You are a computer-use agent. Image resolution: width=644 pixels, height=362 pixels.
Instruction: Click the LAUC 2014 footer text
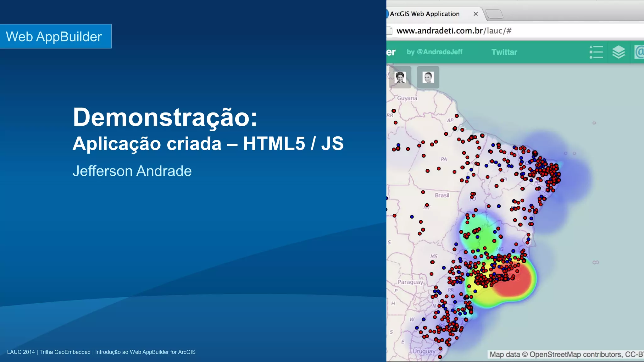101,352
